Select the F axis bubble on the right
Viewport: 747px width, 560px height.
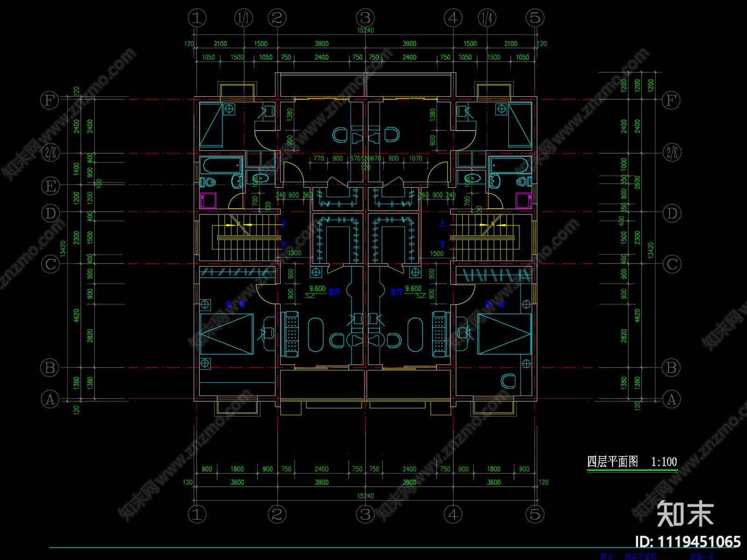tap(671, 100)
